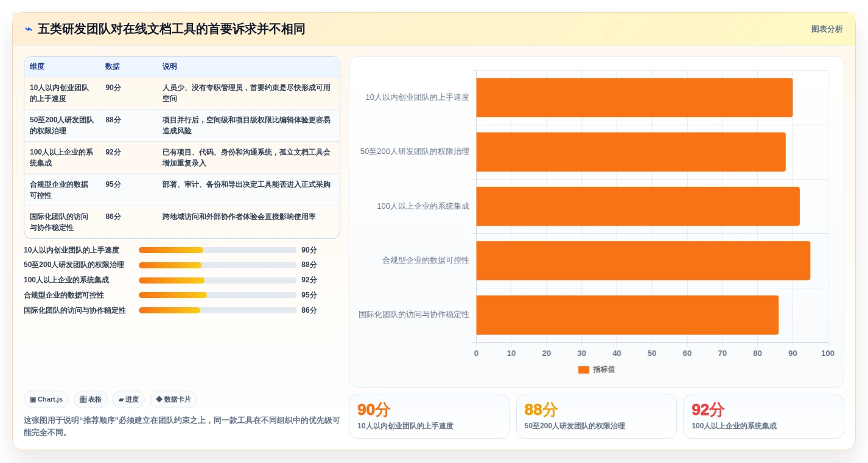Click the 88分 value beside the progress bar
The width and height of the screenshot is (868, 463).
click(309, 265)
